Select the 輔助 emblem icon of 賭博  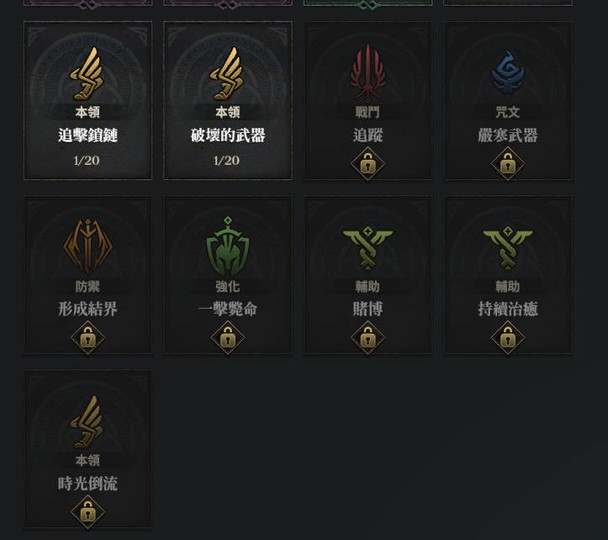pyautogui.click(x=368, y=248)
